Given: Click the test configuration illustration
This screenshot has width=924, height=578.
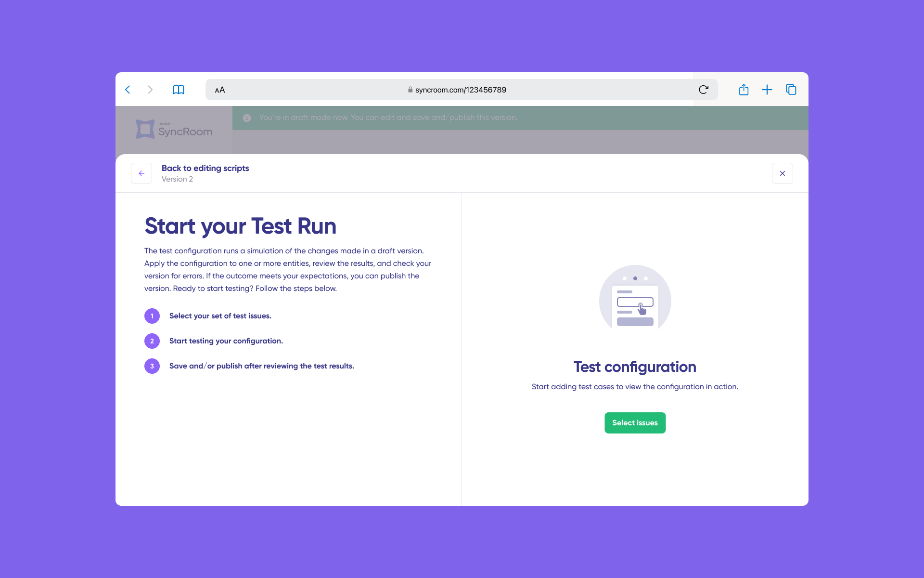Looking at the screenshot, I should pyautogui.click(x=635, y=301).
